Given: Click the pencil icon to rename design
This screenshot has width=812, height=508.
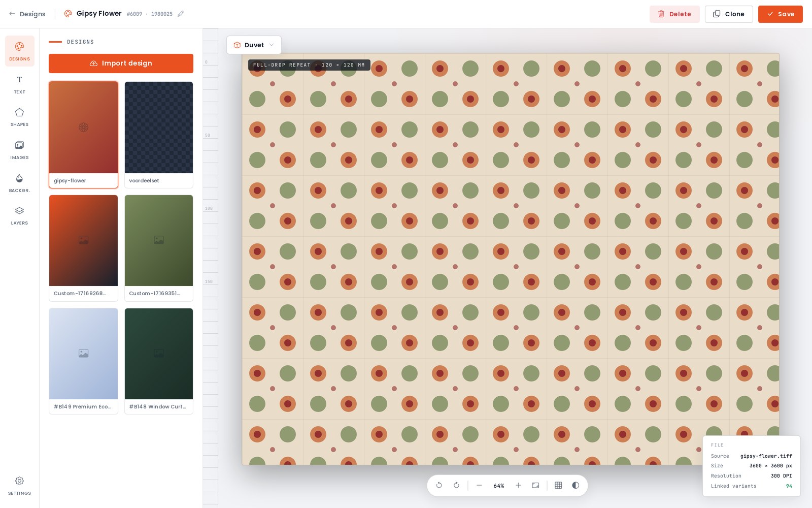Looking at the screenshot, I should click(x=181, y=14).
